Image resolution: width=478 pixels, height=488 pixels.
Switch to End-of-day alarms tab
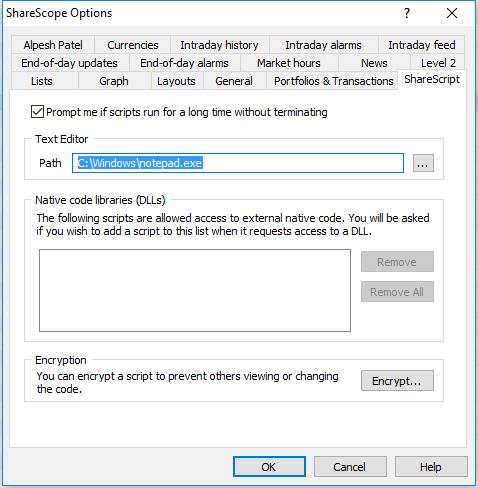point(184,63)
